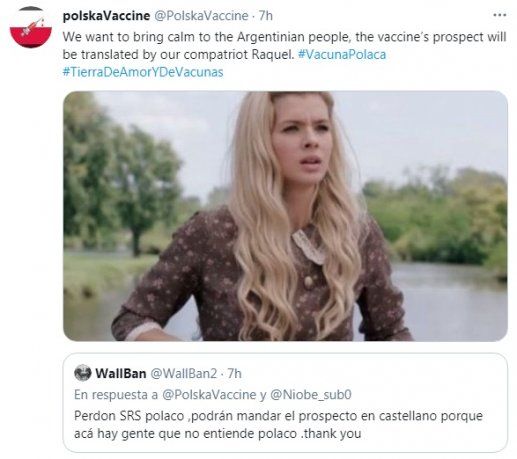Open the three-dot more options menu
This screenshot has width=517, height=459.
499,15
